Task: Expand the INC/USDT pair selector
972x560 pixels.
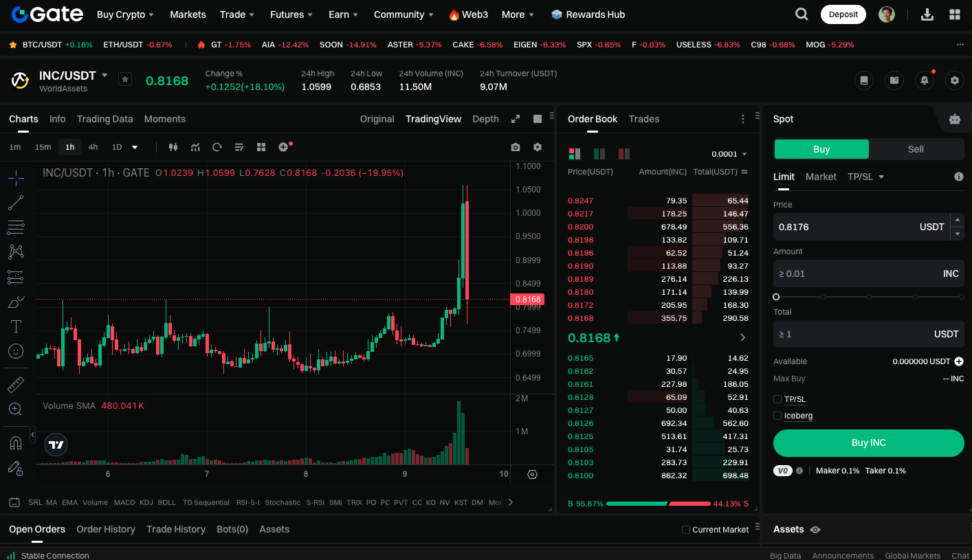Action: pos(104,75)
